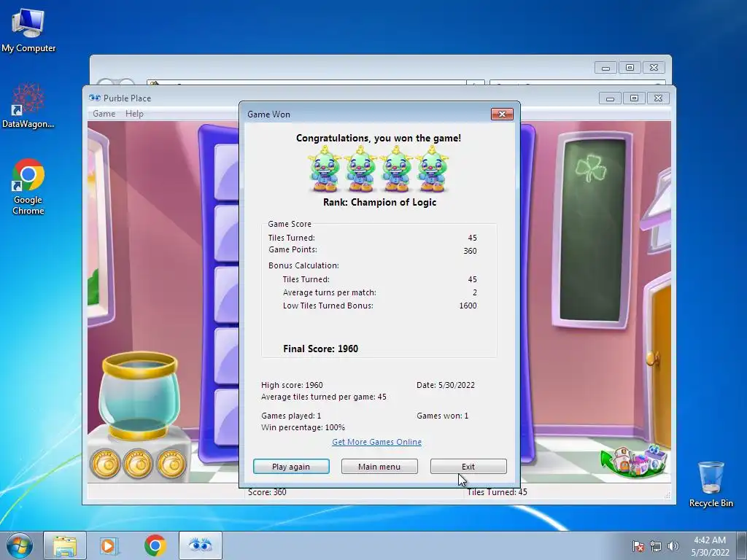The image size is (747, 560).
Task: Close the background Explorer window
Action: point(654,68)
